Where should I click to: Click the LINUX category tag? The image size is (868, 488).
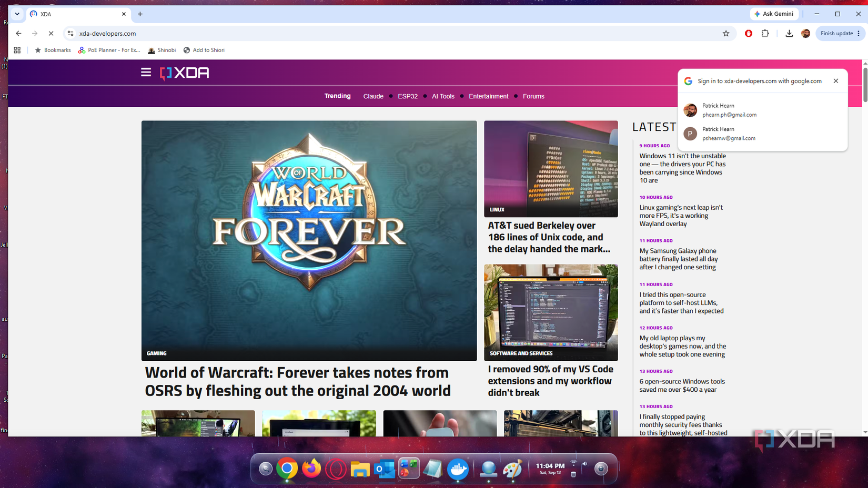(497, 209)
